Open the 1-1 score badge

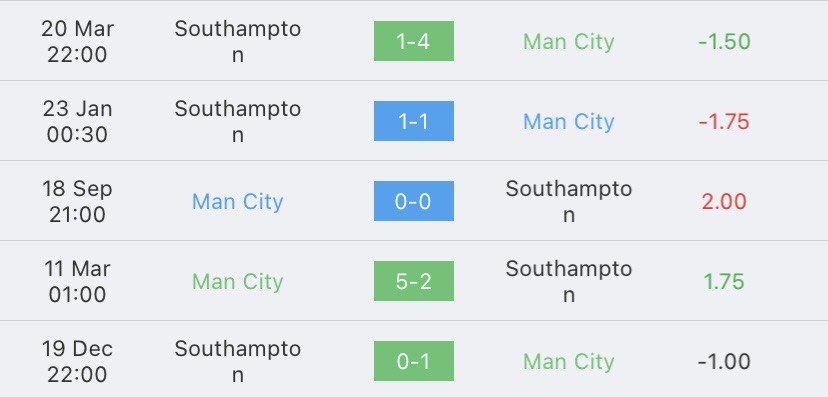tap(413, 121)
